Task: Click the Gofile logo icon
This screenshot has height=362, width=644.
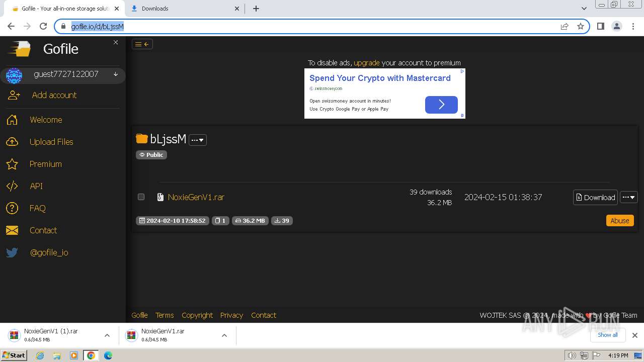Action: tap(19, 49)
